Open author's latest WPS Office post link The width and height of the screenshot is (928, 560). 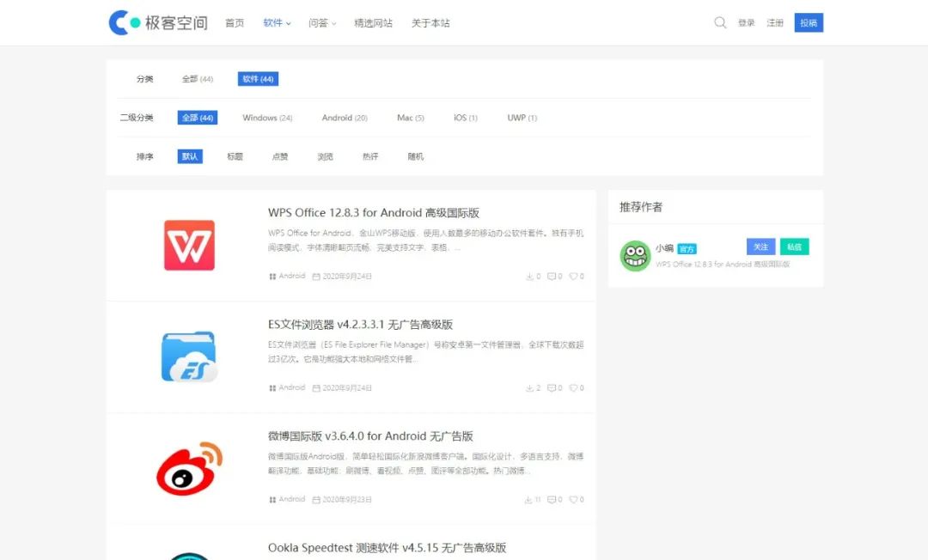point(722,265)
